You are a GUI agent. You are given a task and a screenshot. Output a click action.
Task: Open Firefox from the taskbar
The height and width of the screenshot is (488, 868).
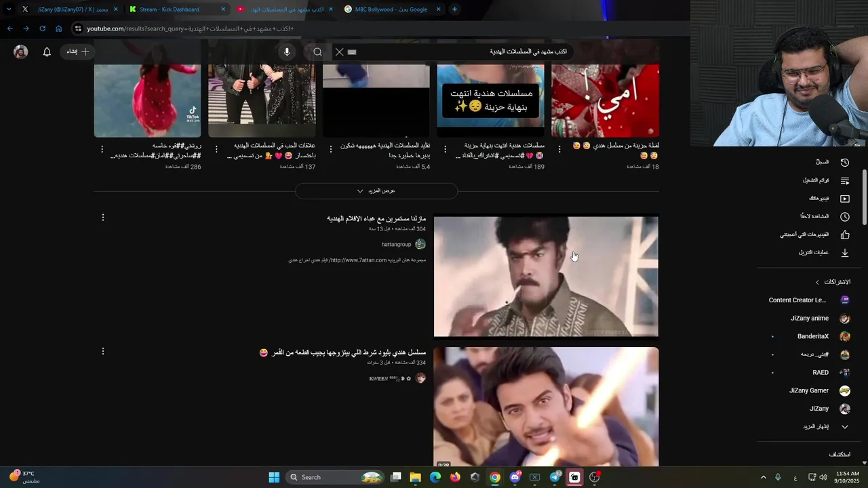(455, 477)
